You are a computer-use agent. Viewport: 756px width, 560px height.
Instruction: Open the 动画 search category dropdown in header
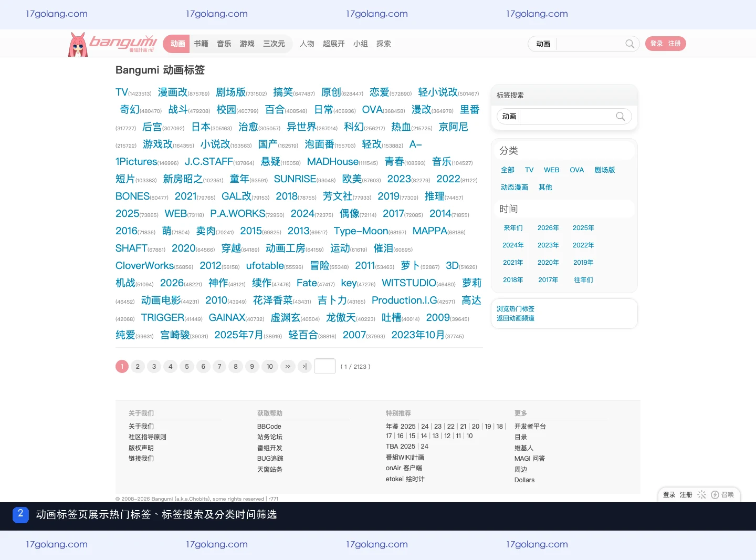click(x=543, y=44)
